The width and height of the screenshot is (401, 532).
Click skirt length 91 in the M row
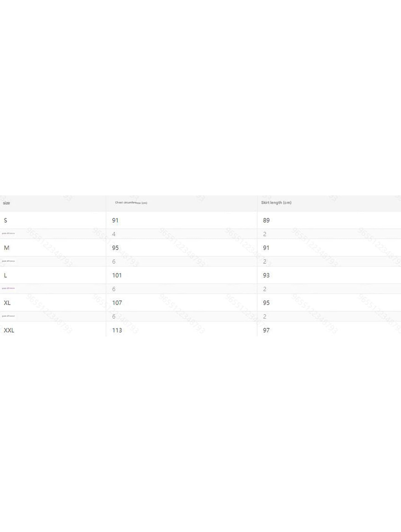(x=266, y=248)
